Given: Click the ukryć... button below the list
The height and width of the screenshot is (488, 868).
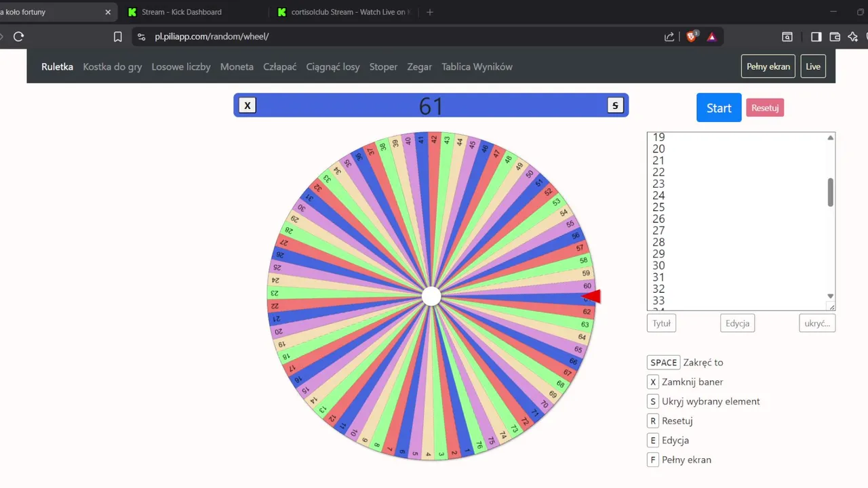Looking at the screenshot, I should [x=817, y=323].
